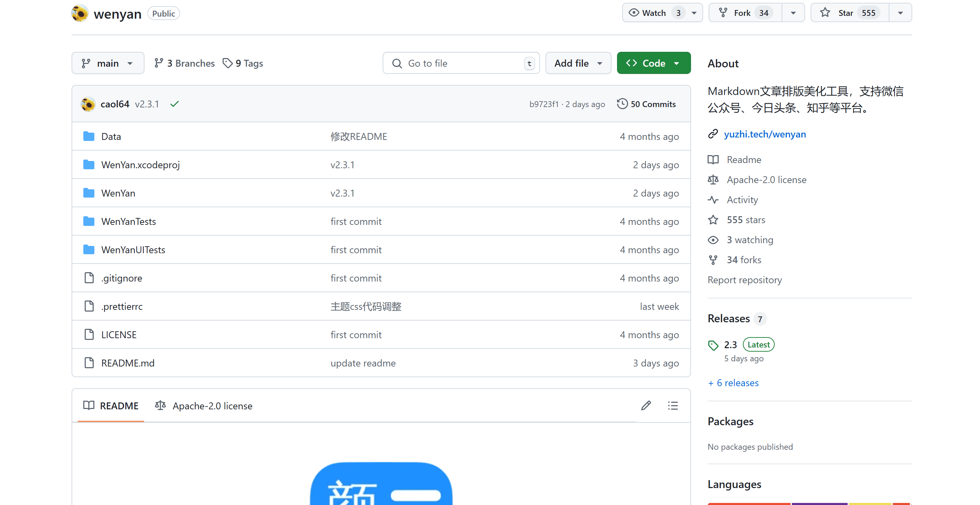Viewport: 980px width, 505px height.
Task: Open the README outline list icon
Action: click(x=673, y=406)
